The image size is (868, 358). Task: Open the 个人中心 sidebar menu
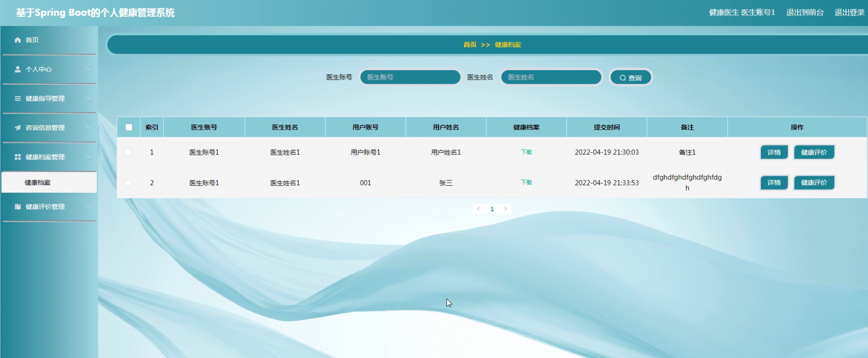coord(49,69)
